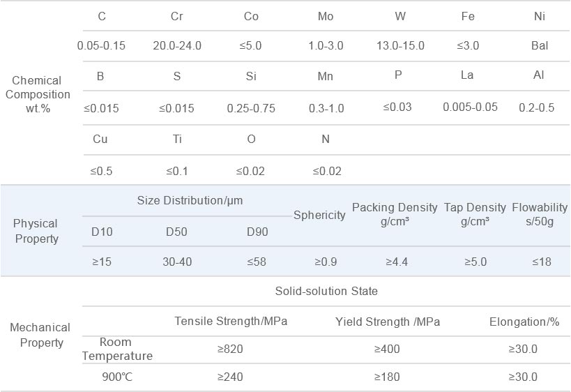The image size is (571, 392).
Task: Select the 13.0-15.0 tungsten value cell
Action: [400, 45]
